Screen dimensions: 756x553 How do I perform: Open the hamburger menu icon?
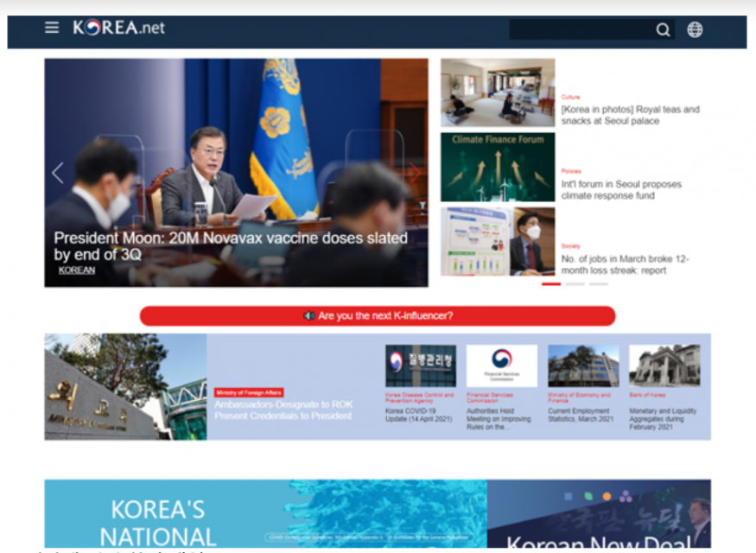pyautogui.click(x=52, y=28)
